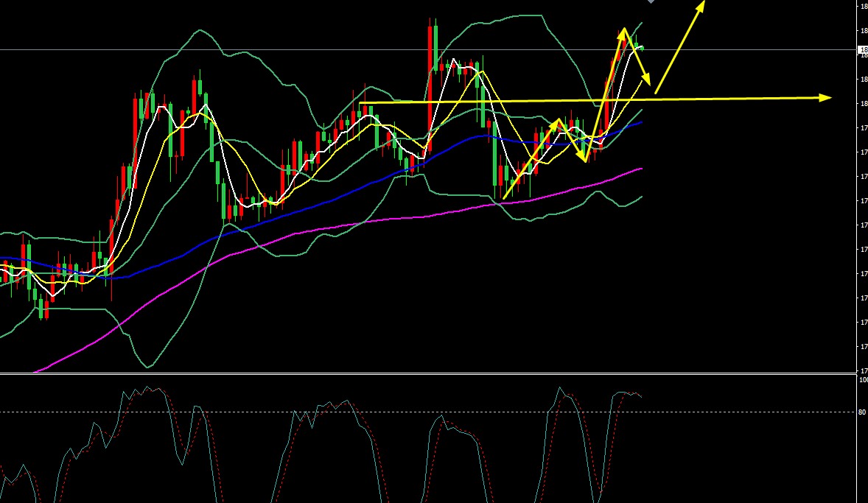Click the gray chart shift triangle marker
Screen dimensions: 868x503
pos(650,2)
